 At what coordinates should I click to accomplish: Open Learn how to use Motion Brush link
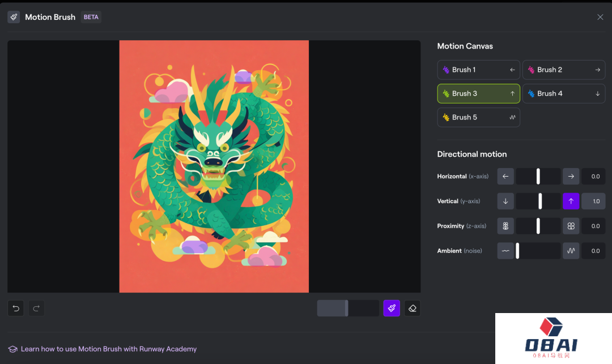[x=108, y=349]
